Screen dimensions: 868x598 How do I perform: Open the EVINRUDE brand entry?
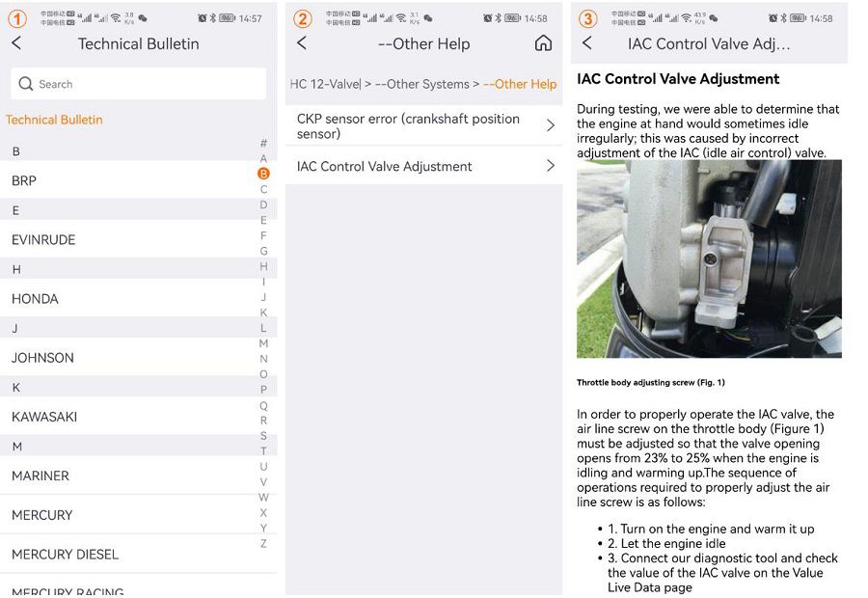click(x=43, y=239)
